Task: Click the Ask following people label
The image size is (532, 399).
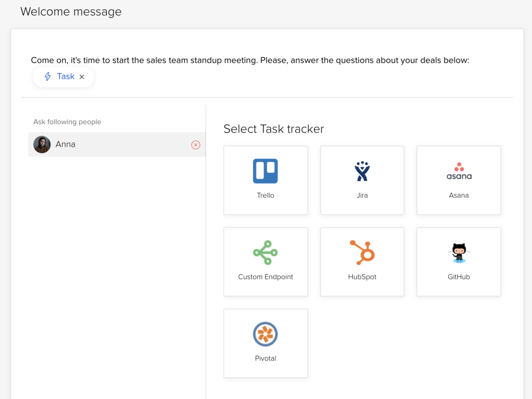Action: pos(67,122)
